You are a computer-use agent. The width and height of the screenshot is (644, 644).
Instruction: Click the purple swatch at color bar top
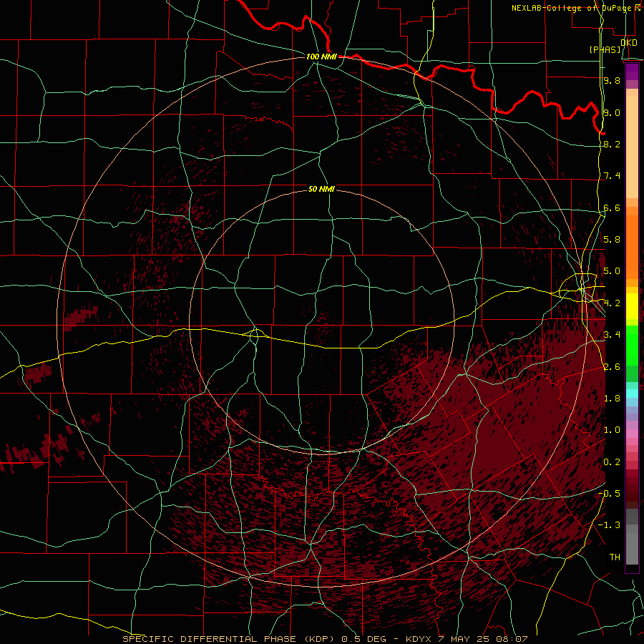point(632,72)
